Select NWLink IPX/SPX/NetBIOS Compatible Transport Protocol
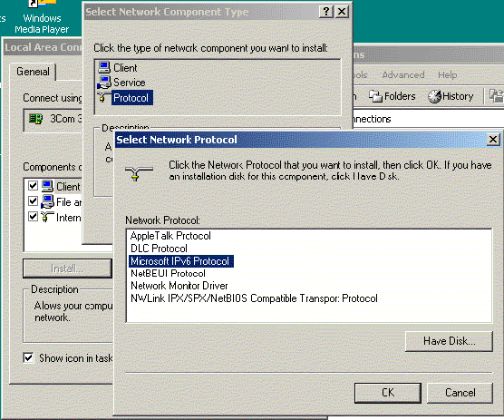Viewport: 504px width, 420px height. point(254,298)
